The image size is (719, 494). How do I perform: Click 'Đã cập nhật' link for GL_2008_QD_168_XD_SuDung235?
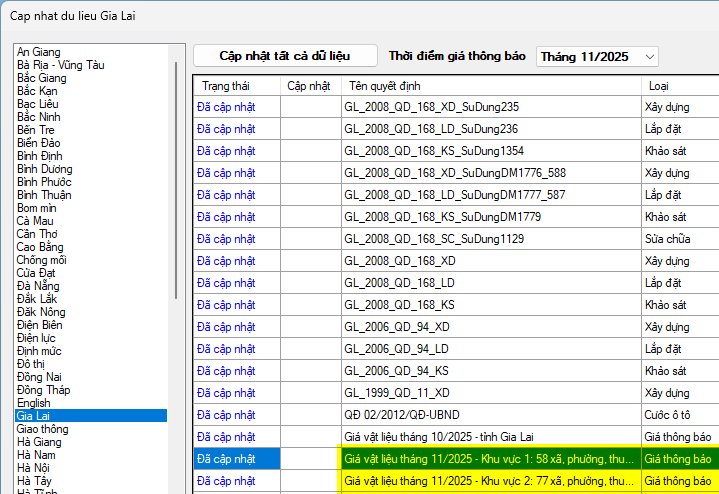tap(226, 106)
